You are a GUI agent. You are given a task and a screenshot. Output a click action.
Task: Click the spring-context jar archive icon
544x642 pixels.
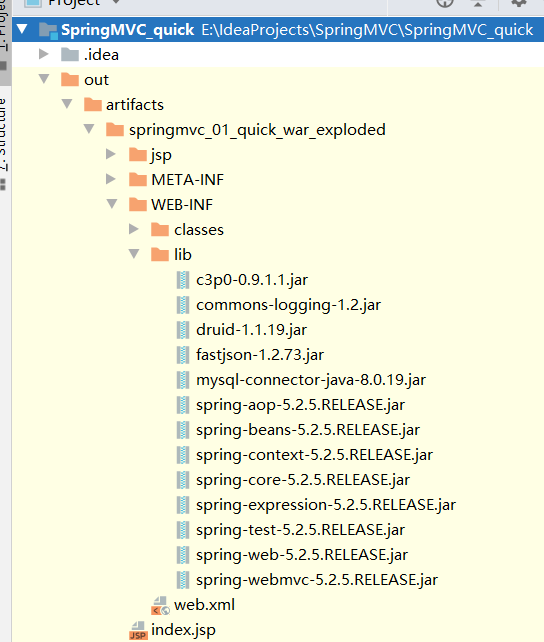[183, 455]
